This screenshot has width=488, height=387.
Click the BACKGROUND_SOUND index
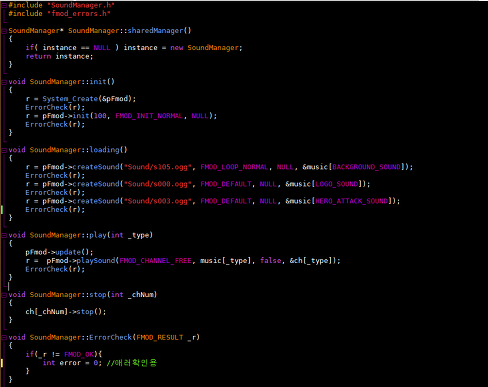click(366, 167)
